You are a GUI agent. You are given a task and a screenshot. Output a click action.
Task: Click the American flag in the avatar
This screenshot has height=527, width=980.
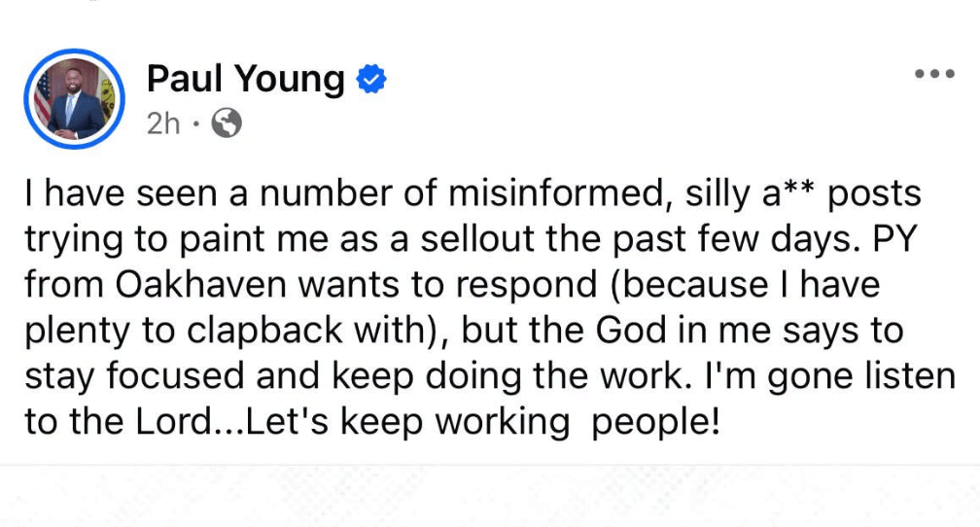[x=43, y=97]
